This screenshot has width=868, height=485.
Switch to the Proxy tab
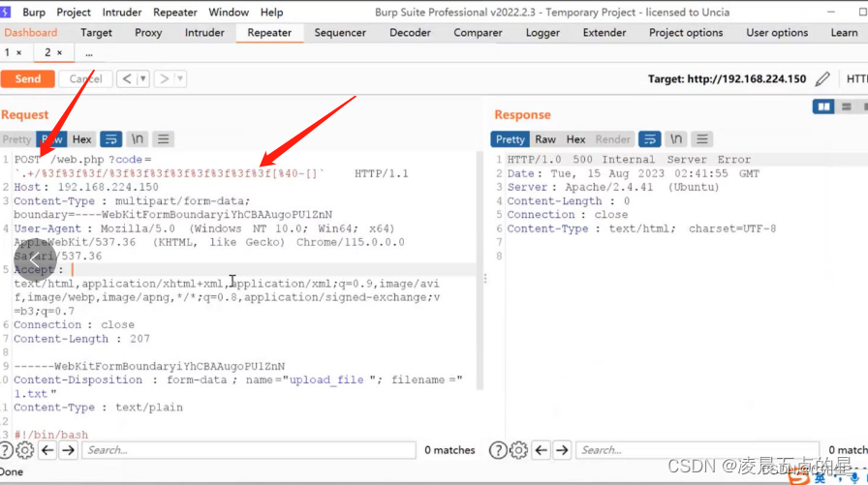(x=148, y=33)
